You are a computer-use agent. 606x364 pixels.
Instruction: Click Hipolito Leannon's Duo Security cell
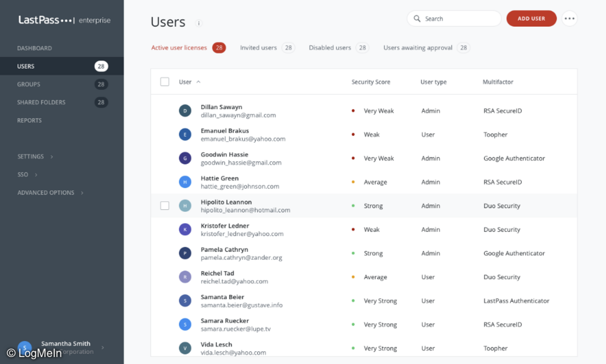click(x=502, y=206)
